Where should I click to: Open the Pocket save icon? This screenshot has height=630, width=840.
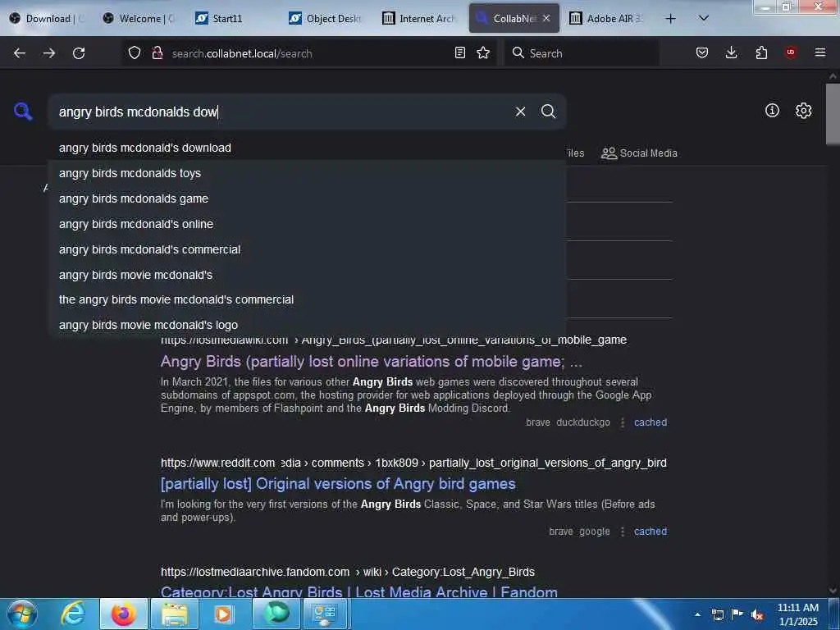pyautogui.click(x=702, y=52)
